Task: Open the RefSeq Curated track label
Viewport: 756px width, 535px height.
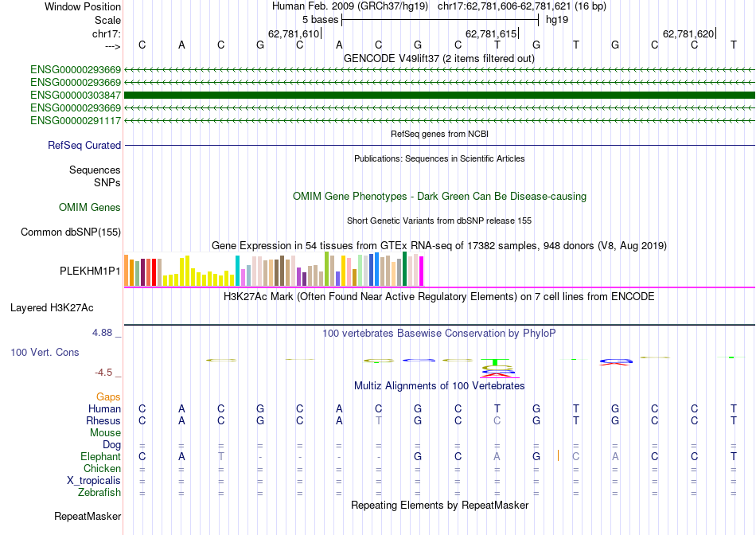Action: tap(84, 145)
